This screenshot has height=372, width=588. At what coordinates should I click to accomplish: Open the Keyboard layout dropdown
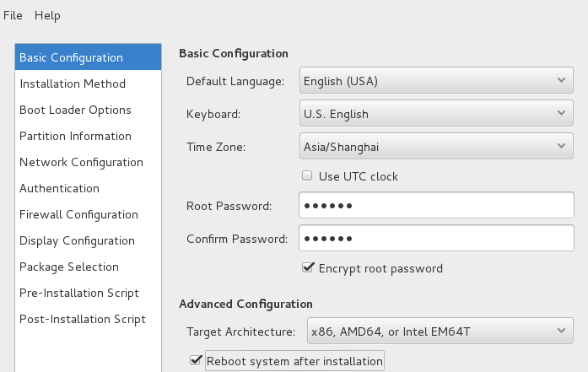pyautogui.click(x=436, y=113)
